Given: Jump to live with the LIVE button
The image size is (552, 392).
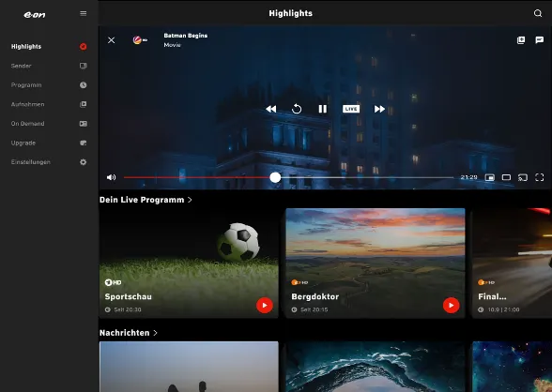Looking at the screenshot, I should tap(351, 109).
